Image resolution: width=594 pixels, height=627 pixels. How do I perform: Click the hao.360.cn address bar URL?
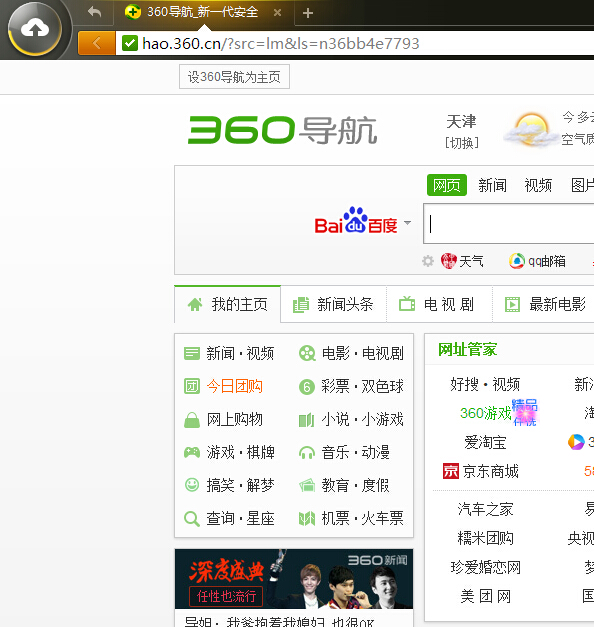281,43
